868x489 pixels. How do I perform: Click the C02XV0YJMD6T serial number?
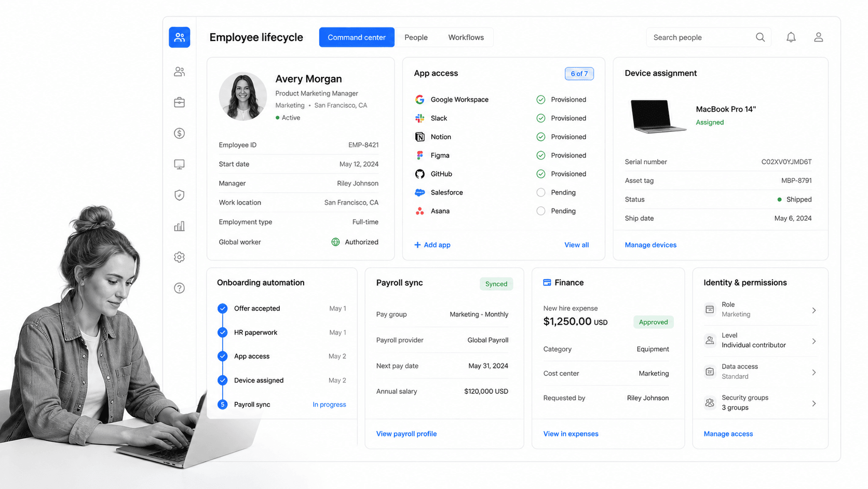point(786,162)
